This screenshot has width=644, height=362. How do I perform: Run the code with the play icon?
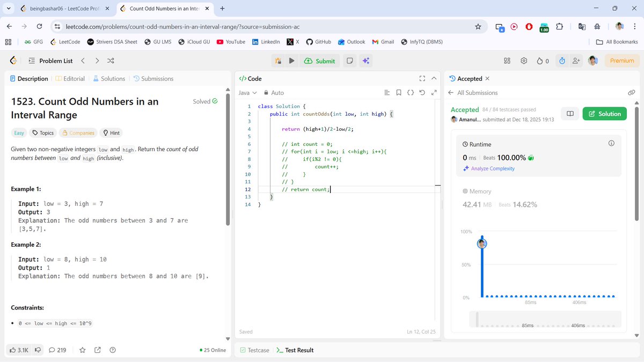click(x=291, y=61)
